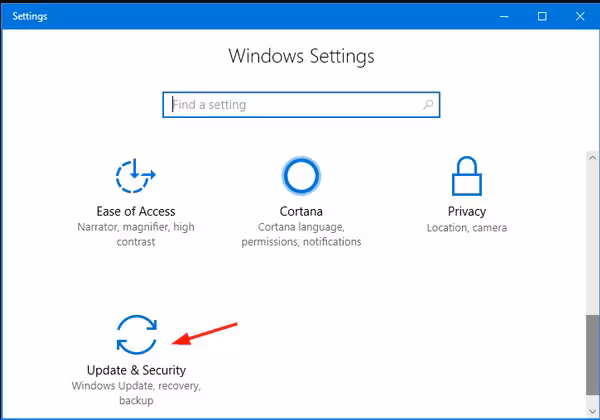The height and width of the screenshot is (420, 600).
Task: Click the "Location, camera" description text
Action: (x=467, y=227)
